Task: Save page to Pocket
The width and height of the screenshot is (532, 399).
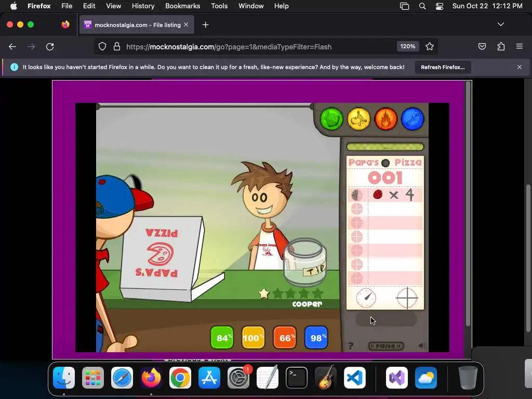Action: point(482,46)
